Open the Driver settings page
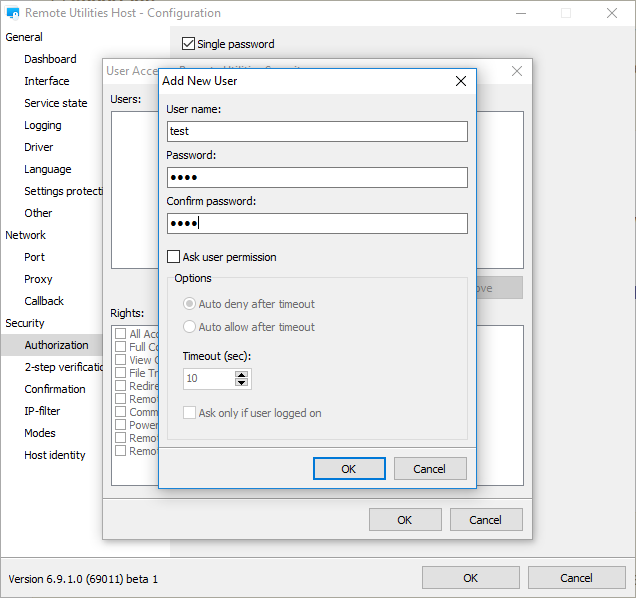This screenshot has width=636, height=598. (39, 147)
